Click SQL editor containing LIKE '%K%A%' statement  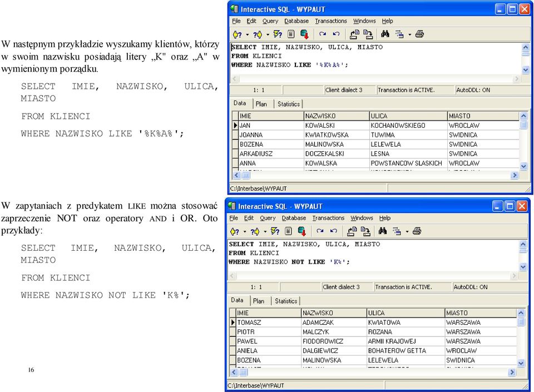pyautogui.click(x=375, y=58)
